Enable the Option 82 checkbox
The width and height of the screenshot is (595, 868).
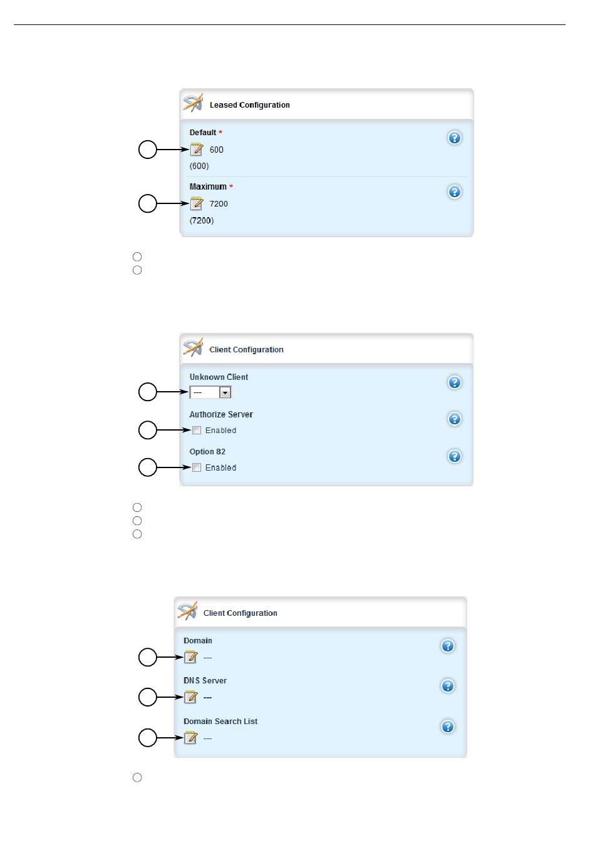[197, 467]
